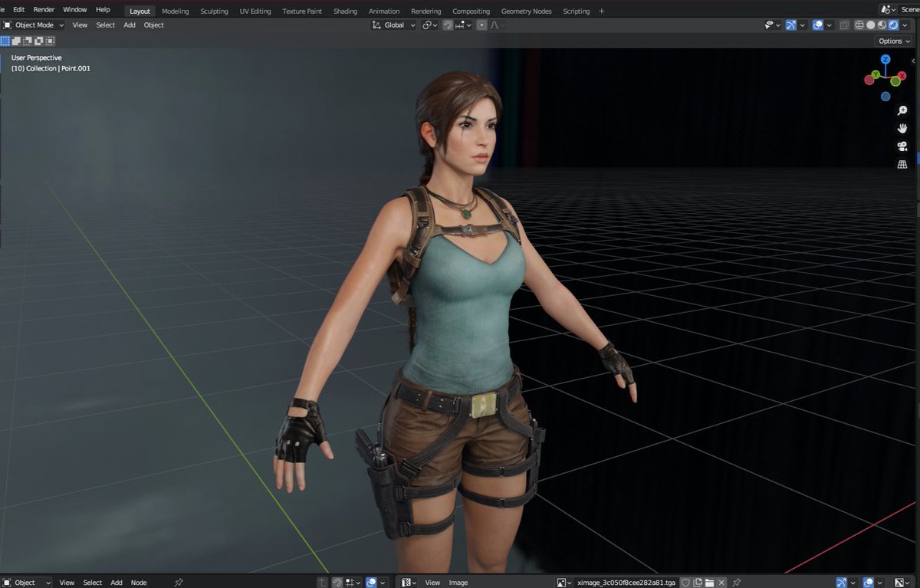920x588 pixels.
Task: Select the Extend Selection mode icon
Action: (16, 41)
